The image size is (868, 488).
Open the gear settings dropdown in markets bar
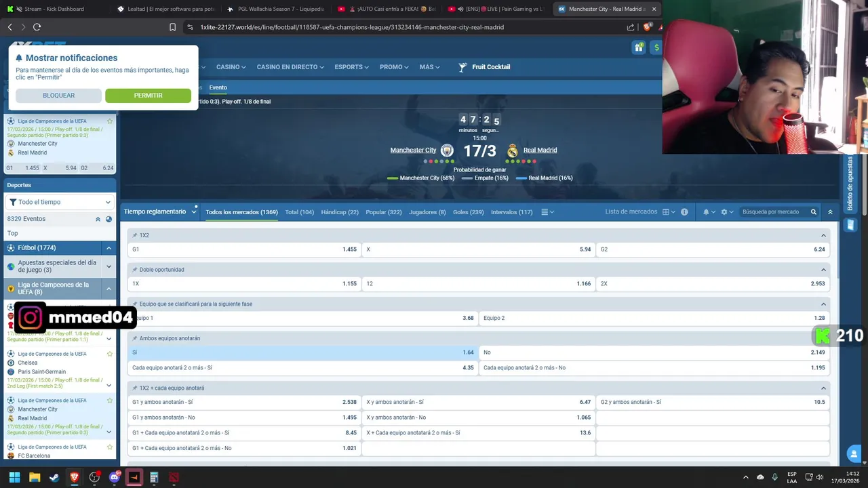click(x=727, y=212)
